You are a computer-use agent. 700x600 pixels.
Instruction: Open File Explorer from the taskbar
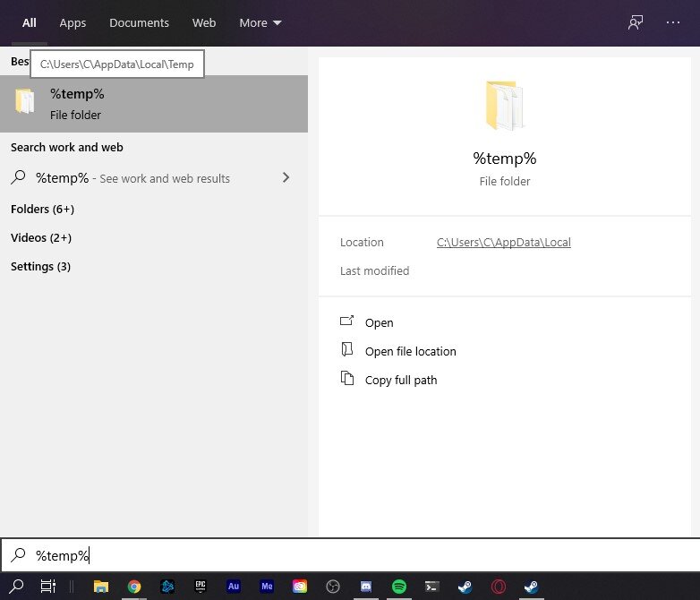click(x=101, y=587)
